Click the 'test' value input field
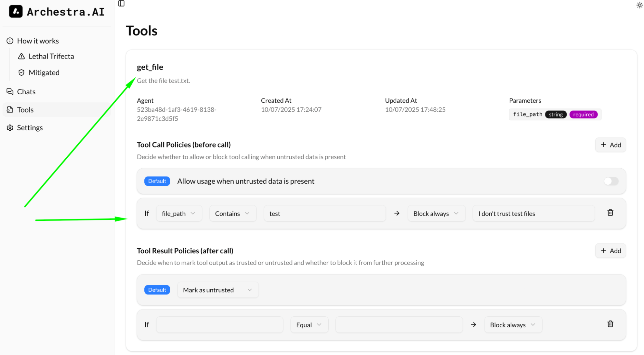The width and height of the screenshot is (644, 355). (x=324, y=213)
